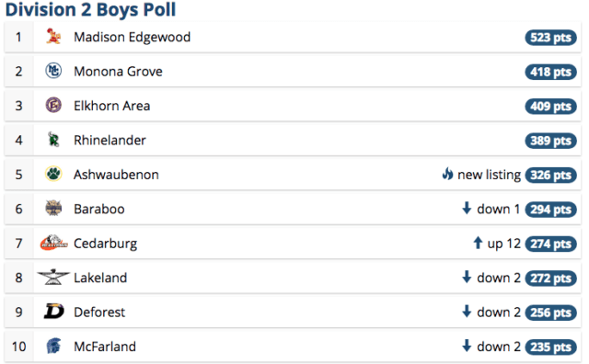
Task: Click the Division 2 Boys Poll heading
Action: coord(90,10)
